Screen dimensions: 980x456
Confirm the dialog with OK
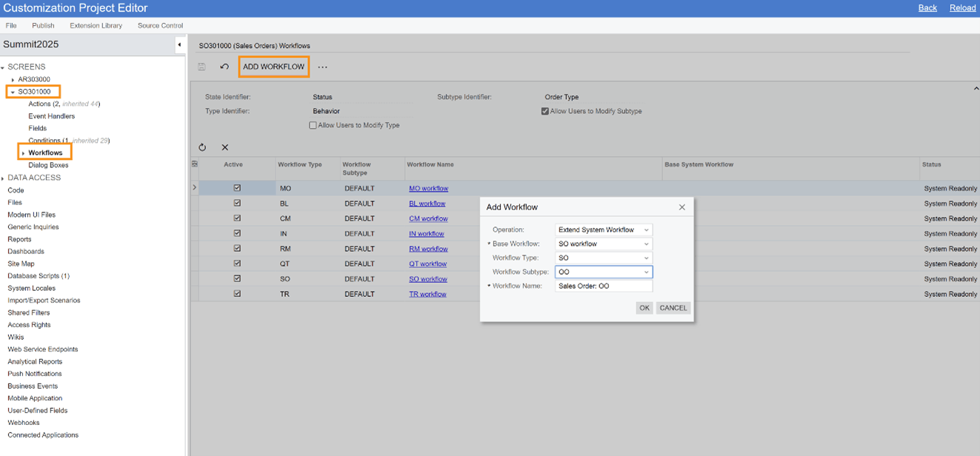644,308
